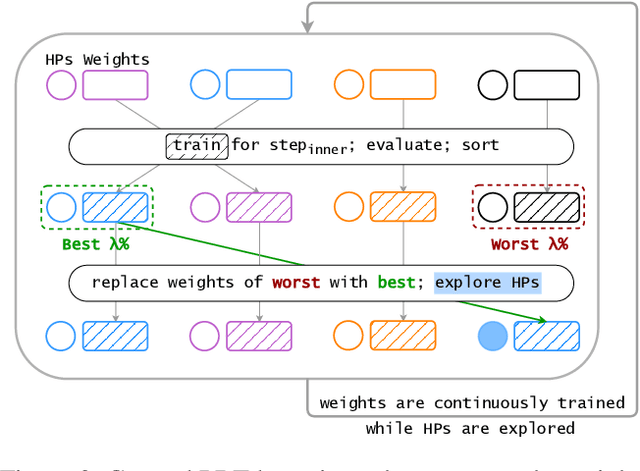The image size is (640, 471).
Task: Click the highlighted 'explore HPs' text
Action: pyautogui.click(x=487, y=282)
